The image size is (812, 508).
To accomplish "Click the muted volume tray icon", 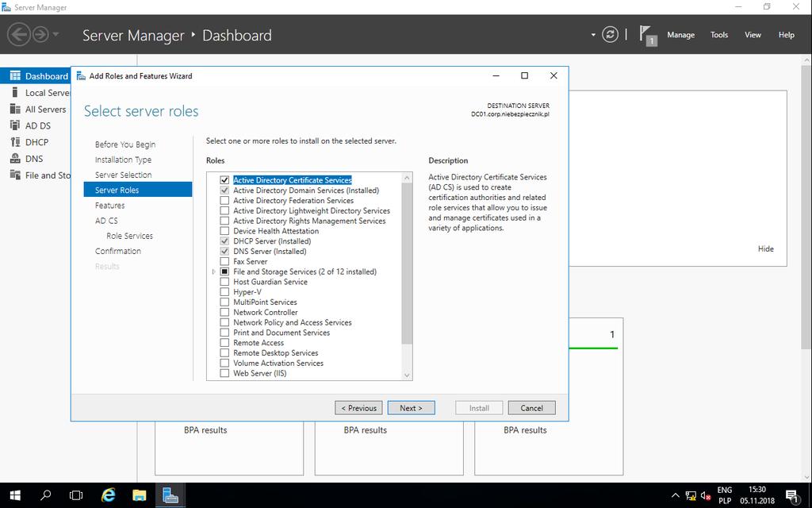I will tap(705, 495).
